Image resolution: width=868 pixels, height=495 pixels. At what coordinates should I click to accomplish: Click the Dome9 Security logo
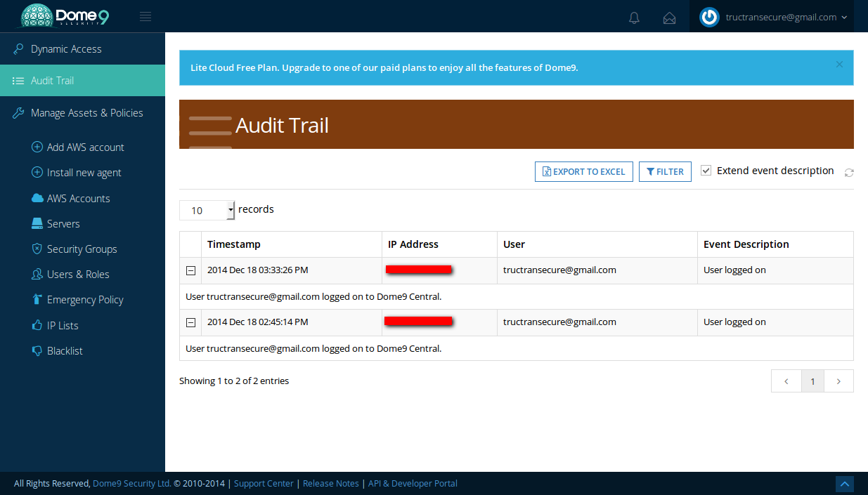coord(65,16)
